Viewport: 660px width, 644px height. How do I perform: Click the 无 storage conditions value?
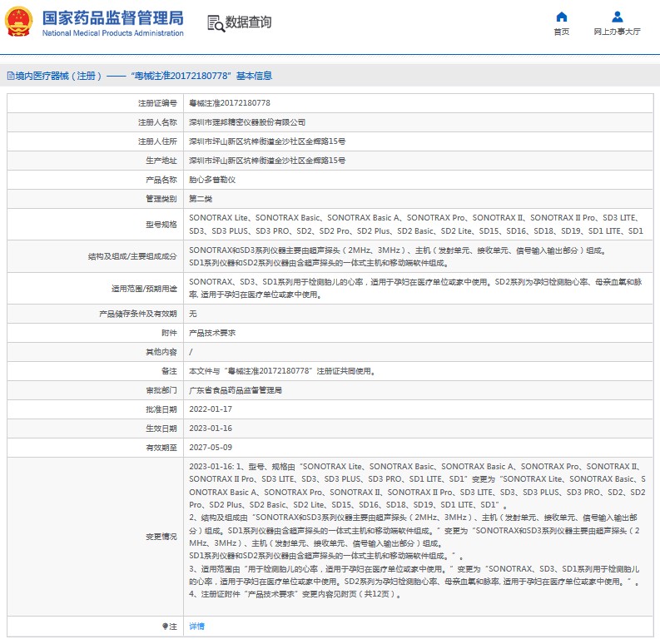(193, 314)
